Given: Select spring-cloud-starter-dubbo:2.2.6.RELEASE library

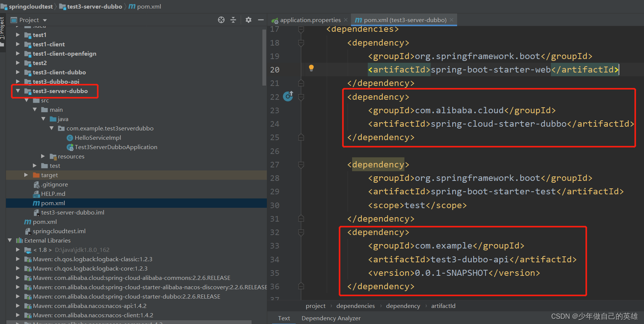Looking at the screenshot, I should [x=126, y=296].
